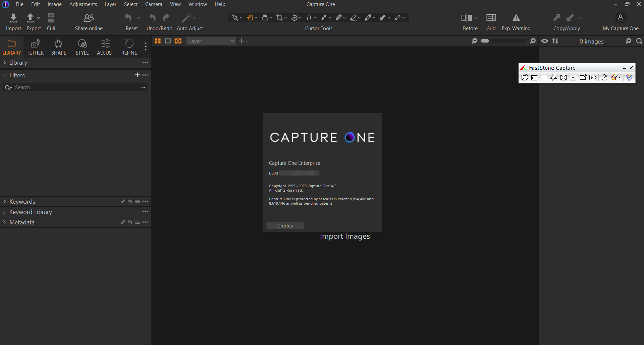The image size is (644, 345).
Task: Open the Cull tool
Action: point(51,18)
